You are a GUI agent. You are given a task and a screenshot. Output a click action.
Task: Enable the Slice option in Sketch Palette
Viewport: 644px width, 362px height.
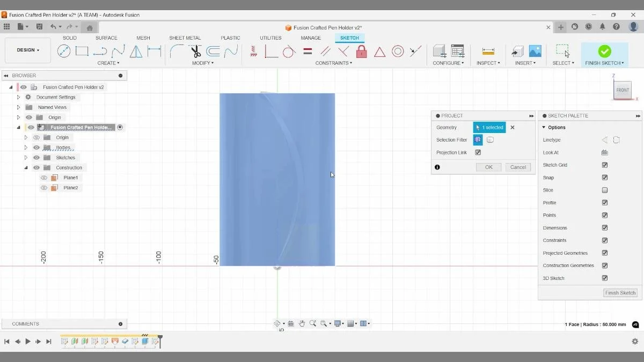pos(605,190)
